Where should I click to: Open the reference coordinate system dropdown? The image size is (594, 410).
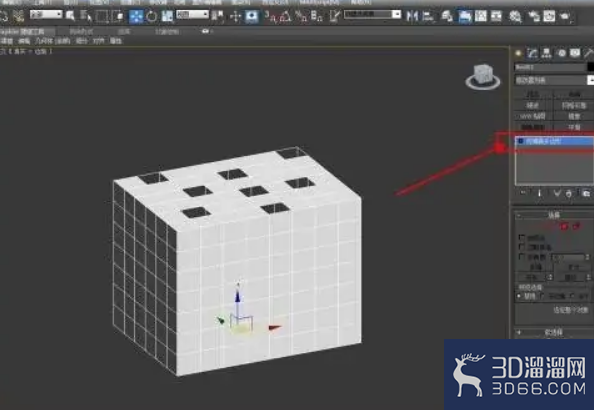point(192,14)
